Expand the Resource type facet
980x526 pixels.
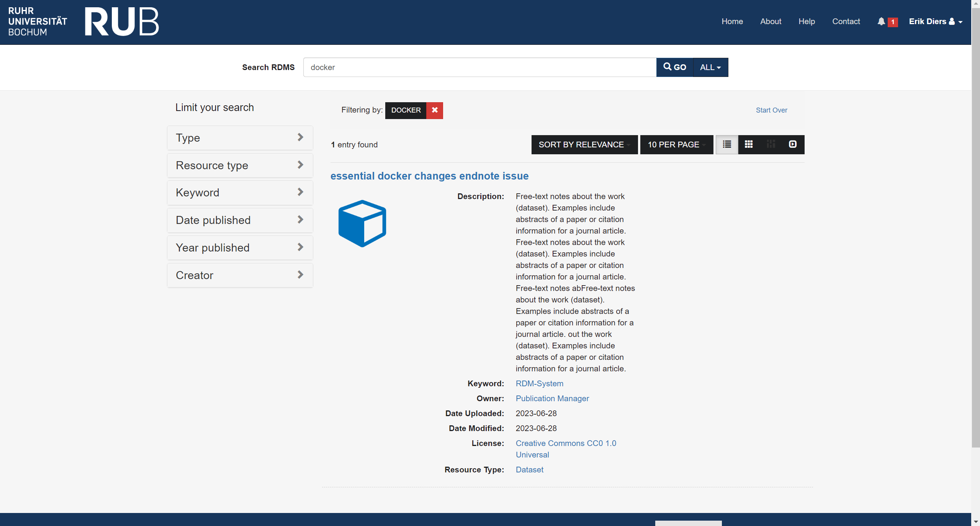[240, 165]
